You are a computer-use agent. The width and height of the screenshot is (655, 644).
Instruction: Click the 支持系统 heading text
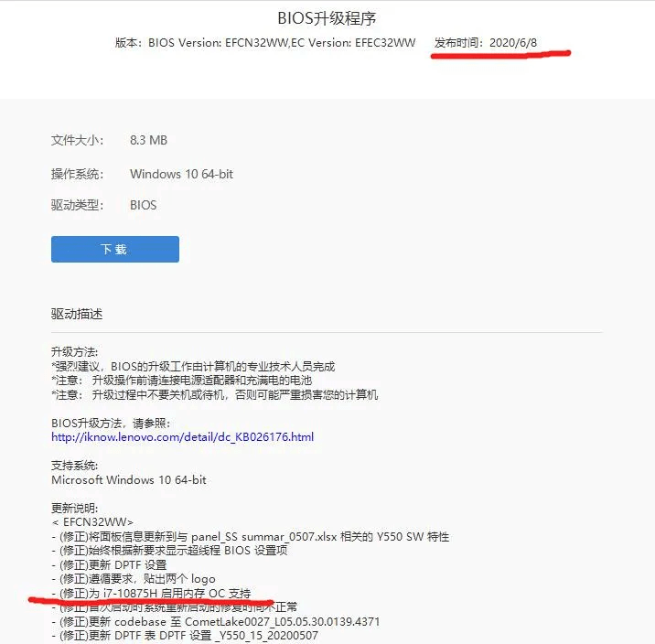click(74, 466)
